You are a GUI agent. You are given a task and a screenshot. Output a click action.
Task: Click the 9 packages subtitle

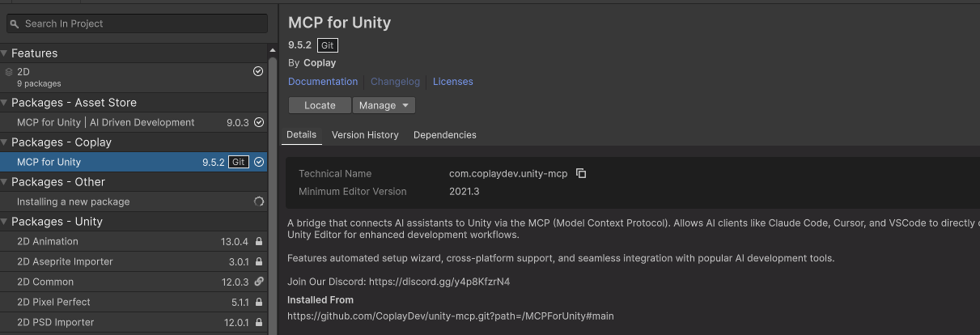(39, 83)
